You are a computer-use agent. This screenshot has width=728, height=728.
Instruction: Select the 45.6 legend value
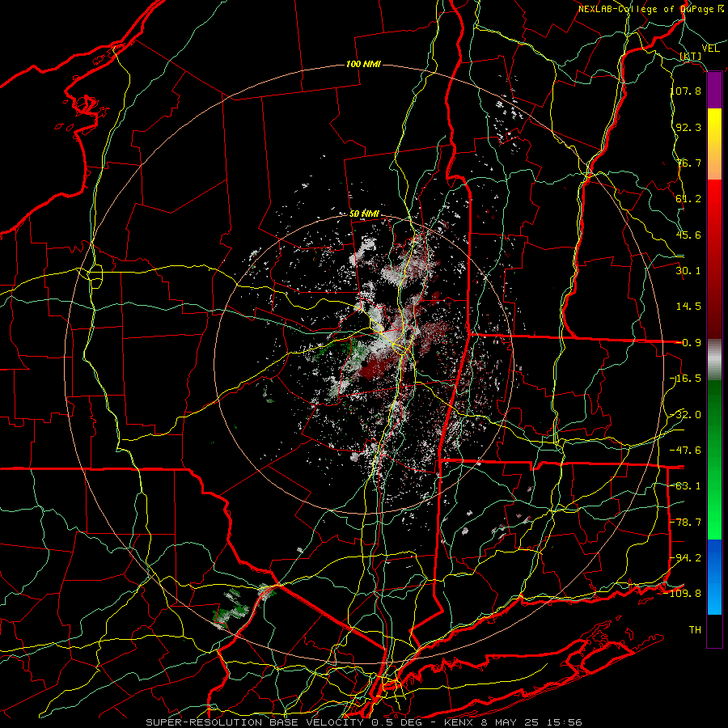(688, 235)
